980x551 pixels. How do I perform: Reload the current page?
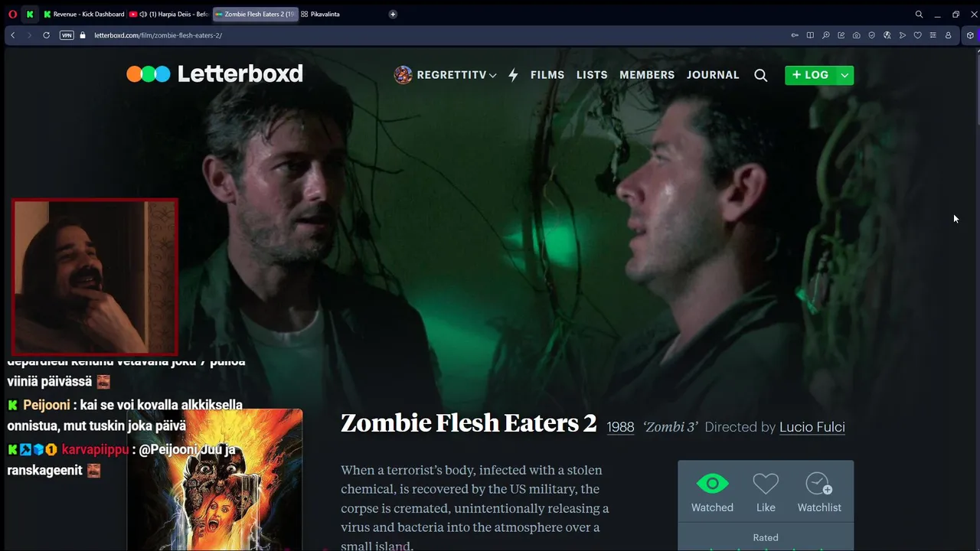[47, 35]
